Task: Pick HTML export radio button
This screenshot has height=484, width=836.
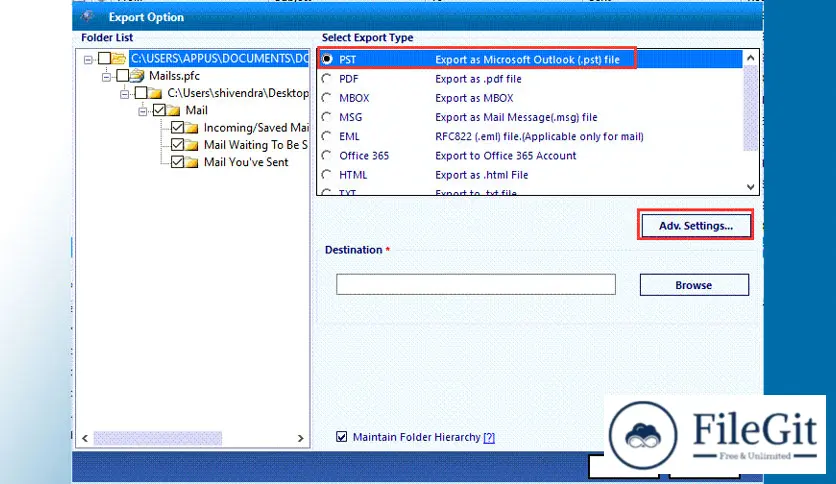Action: tap(327, 174)
